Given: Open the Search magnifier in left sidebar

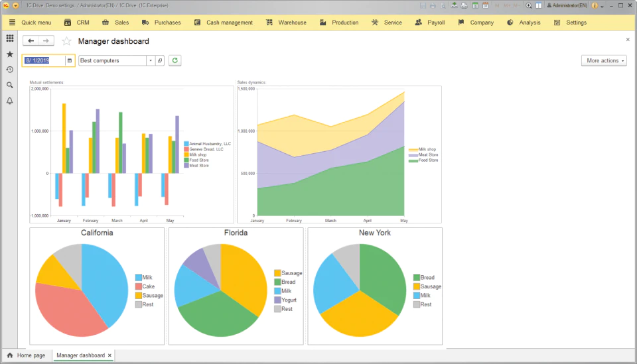Looking at the screenshot, I should [x=10, y=85].
